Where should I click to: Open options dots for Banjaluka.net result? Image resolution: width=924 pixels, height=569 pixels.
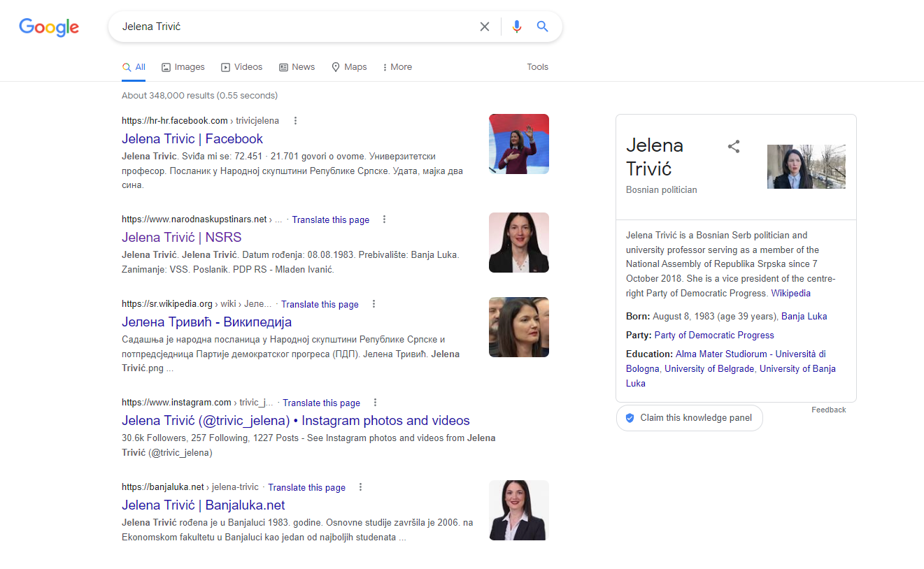(360, 487)
